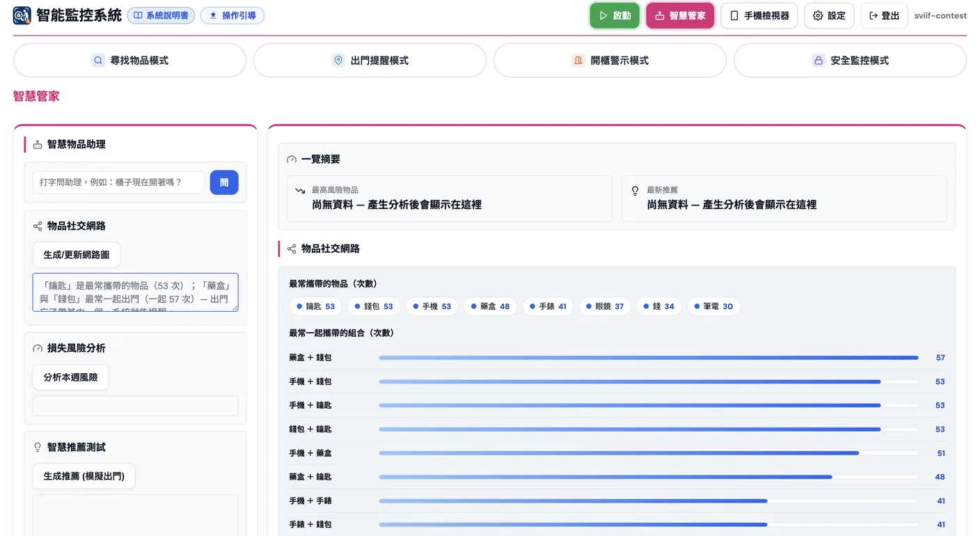Screen dimensions: 980x536
Task: Open the 操作引導 guide button
Action: pos(232,15)
